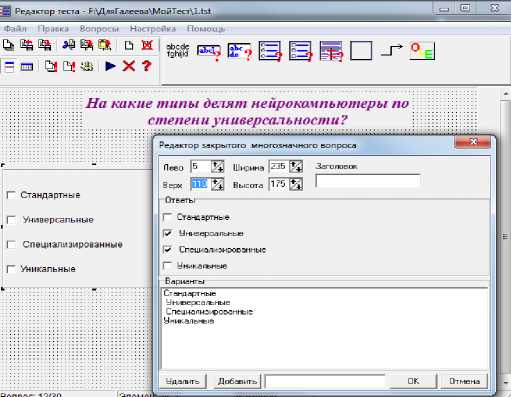This screenshot has height=397, width=511.
Task: Click the Высота spinner arrows
Action: click(296, 184)
